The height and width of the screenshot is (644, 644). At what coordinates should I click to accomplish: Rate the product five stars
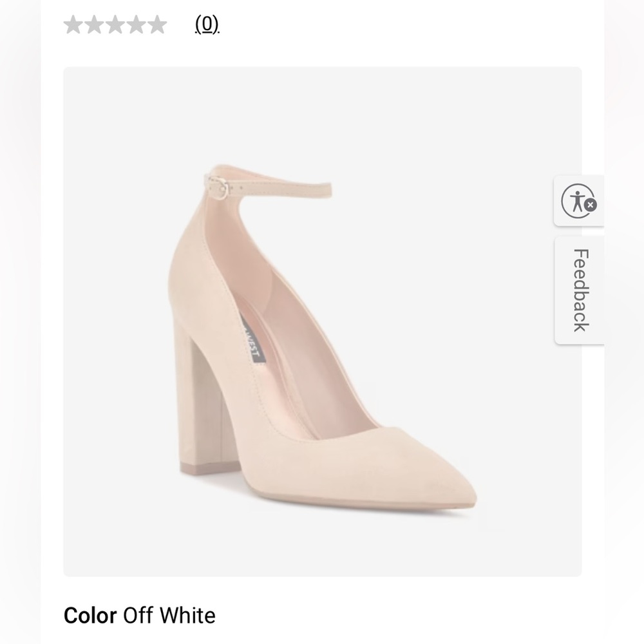(158, 24)
